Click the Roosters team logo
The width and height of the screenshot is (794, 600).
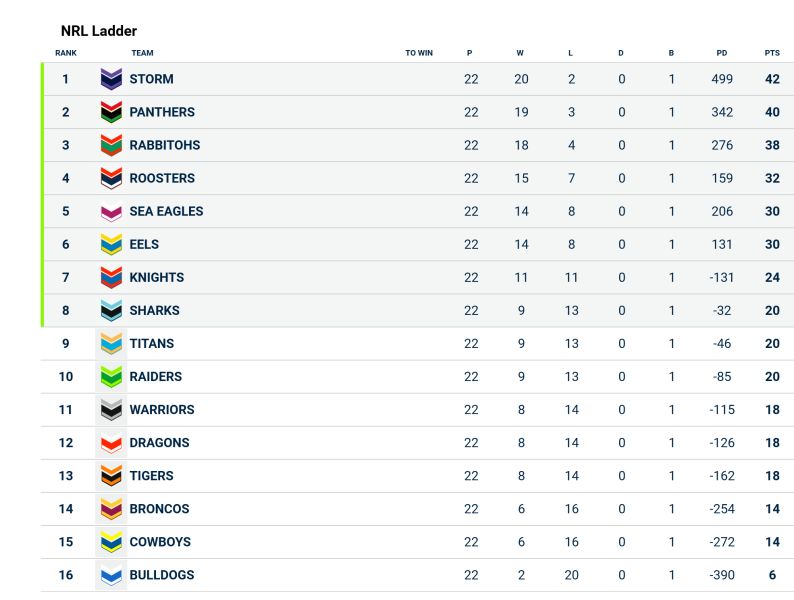(111, 178)
